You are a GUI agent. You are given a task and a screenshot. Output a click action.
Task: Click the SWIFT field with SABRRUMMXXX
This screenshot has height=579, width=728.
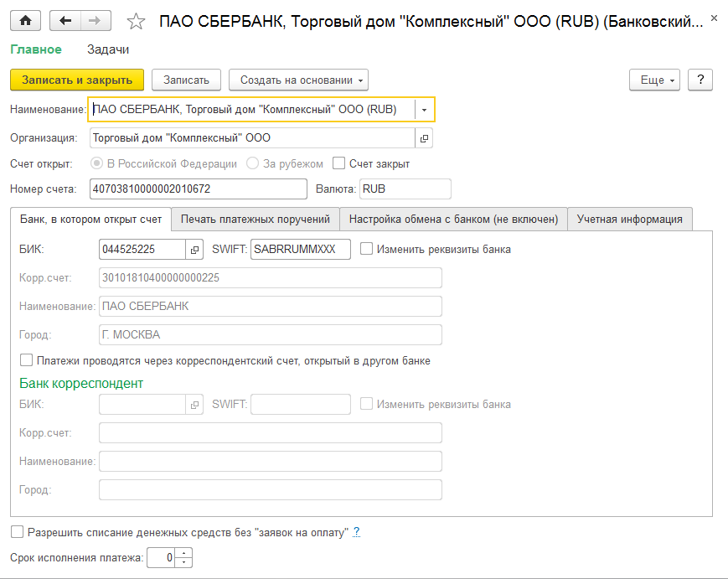[x=301, y=250]
